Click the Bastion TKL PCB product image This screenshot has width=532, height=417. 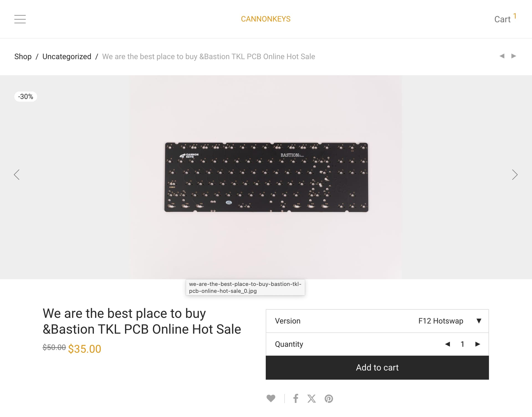point(266,177)
